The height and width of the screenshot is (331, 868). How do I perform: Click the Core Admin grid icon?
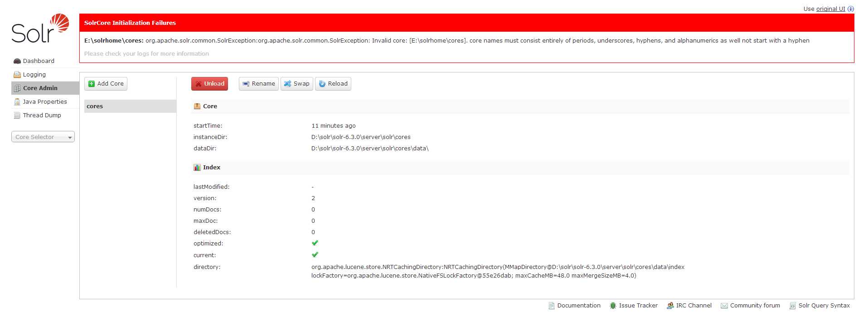click(17, 88)
